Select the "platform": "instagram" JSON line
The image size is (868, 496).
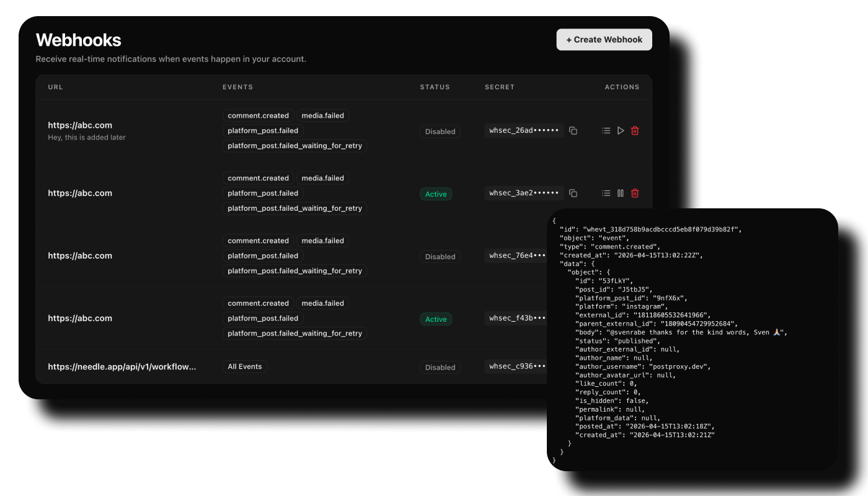pos(621,306)
